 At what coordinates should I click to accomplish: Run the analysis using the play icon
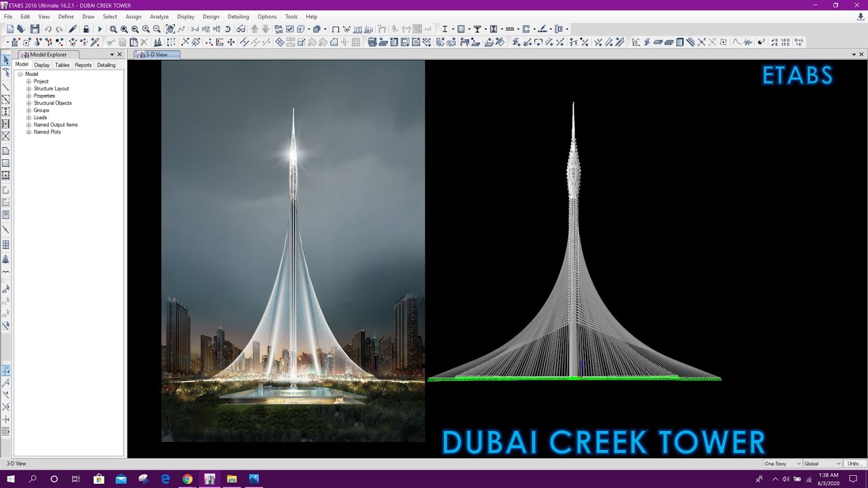[x=98, y=28]
